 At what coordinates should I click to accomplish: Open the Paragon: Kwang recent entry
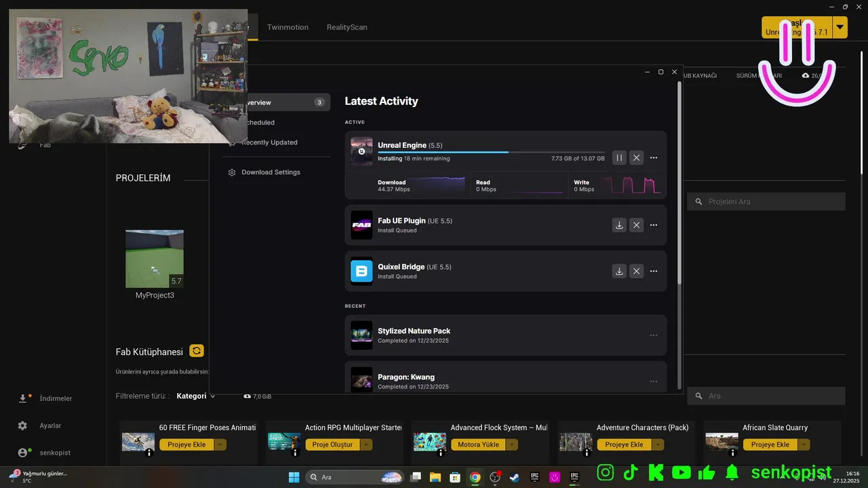[505, 378]
